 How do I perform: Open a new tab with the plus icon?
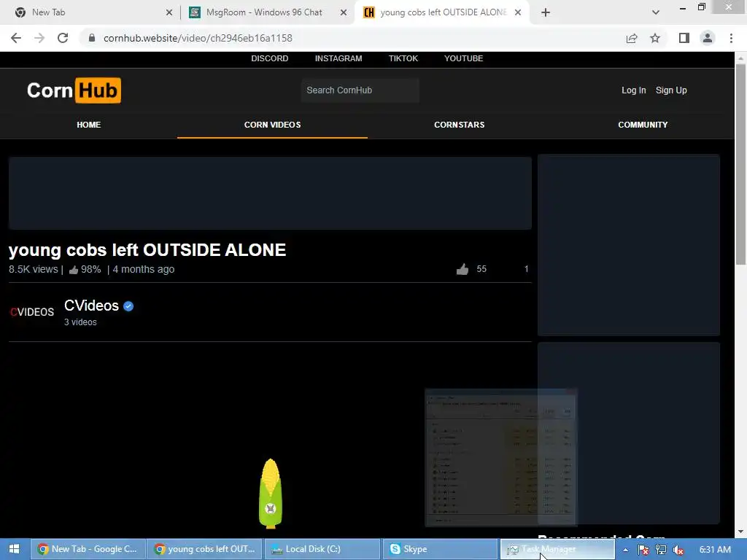tap(546, 12)
